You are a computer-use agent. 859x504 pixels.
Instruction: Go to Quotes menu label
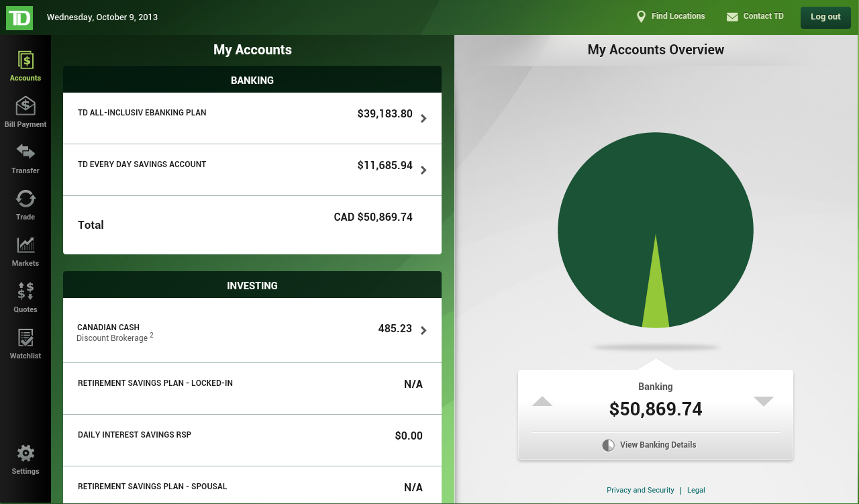tap(26, 309)
